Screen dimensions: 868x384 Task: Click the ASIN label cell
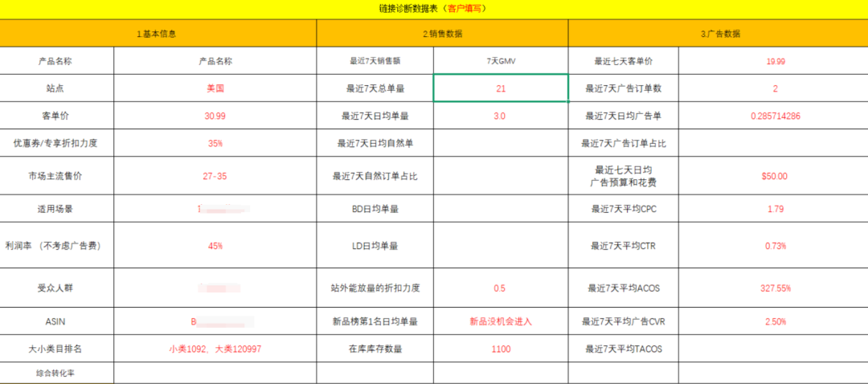point(57,321)
